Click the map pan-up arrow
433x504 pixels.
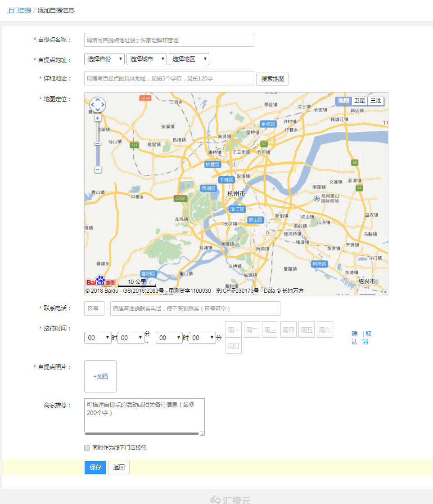point(98,99)
